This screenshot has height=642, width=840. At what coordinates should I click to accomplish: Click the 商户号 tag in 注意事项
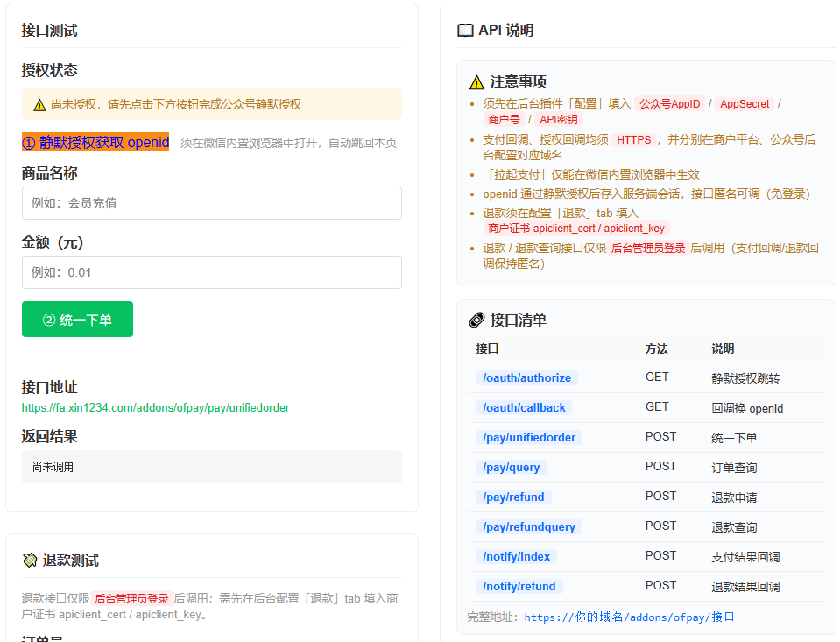[x=504, y=119]
